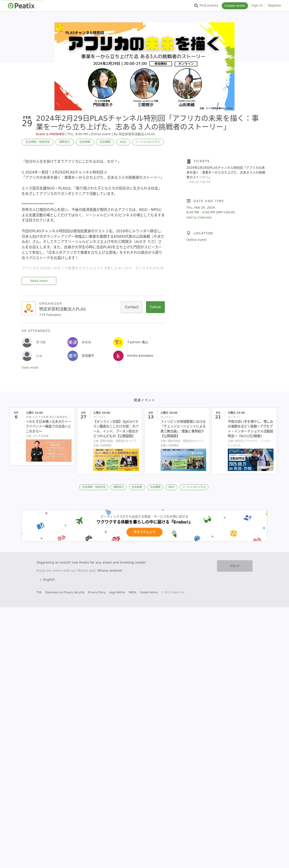
Task: Open thumbnail of チェンジエージェント event
Action: pos(183,460)
